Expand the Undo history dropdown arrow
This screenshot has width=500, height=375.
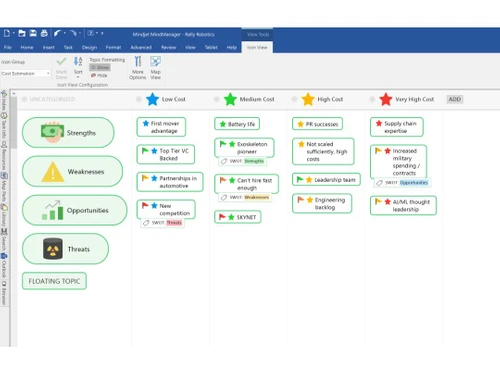[65, 33]
